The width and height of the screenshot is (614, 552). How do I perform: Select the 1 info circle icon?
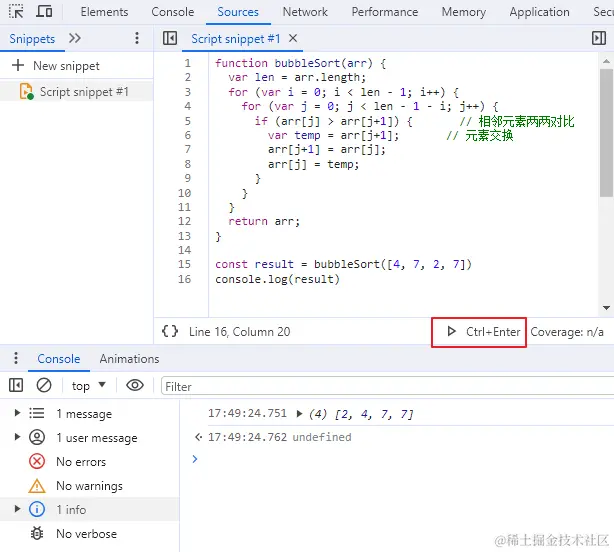pyautogui.click(x=37, y=509)
